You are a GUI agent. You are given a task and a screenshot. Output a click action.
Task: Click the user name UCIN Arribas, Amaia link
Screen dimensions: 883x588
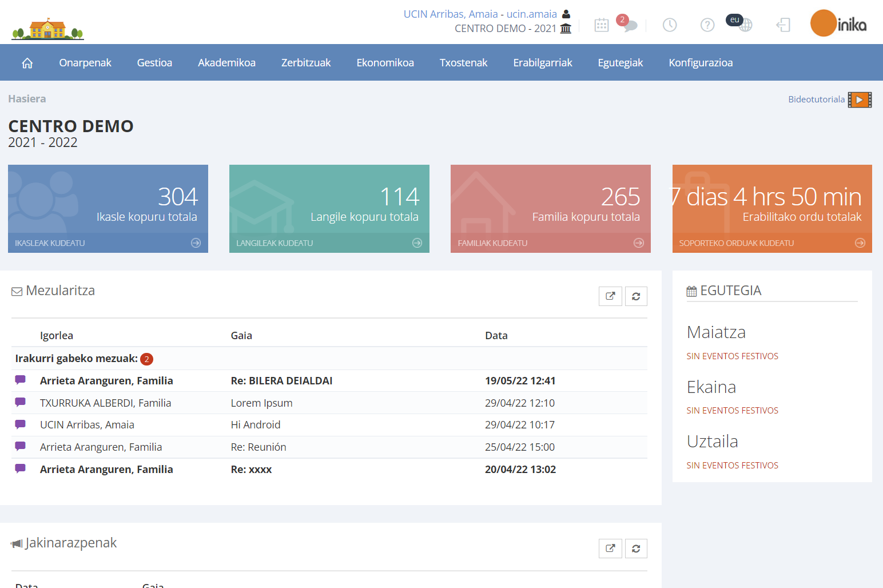pos(450,14)
